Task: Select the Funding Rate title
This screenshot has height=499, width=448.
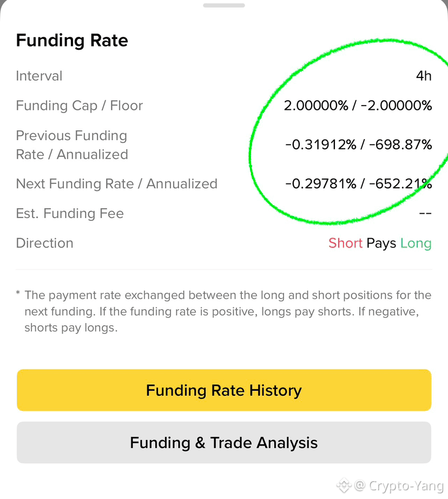Action: pos(72,41)
